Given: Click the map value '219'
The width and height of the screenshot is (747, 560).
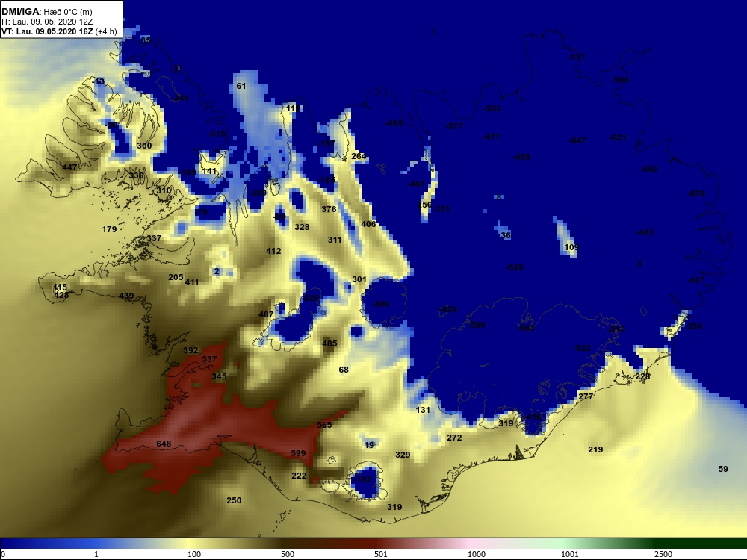Looking at the screenshot, I should tap(595, 449).
